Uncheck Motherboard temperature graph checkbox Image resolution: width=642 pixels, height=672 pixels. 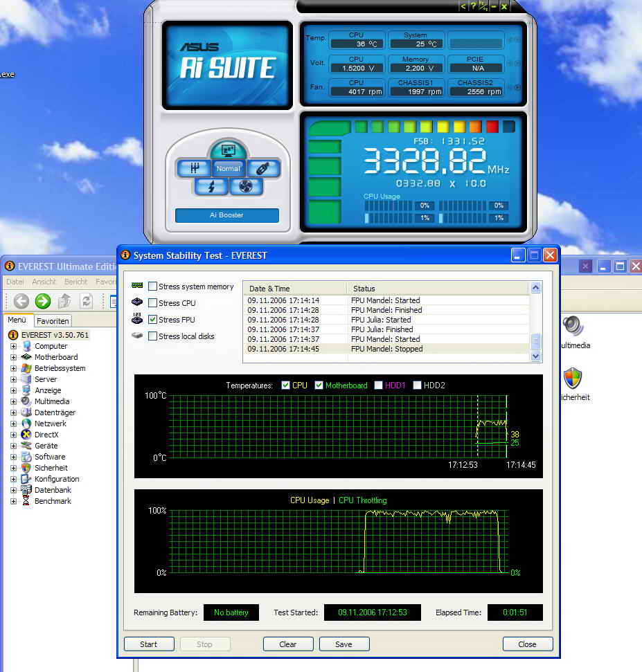coord(319,385)
